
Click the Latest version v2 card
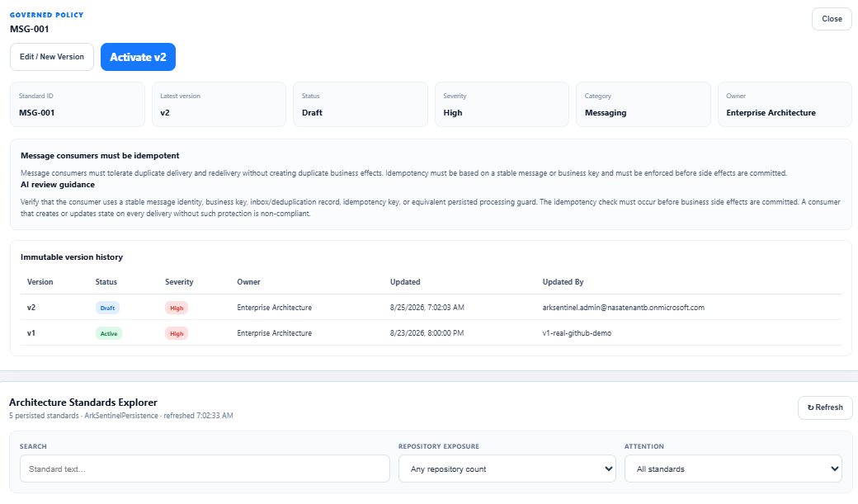coord(219,105)
